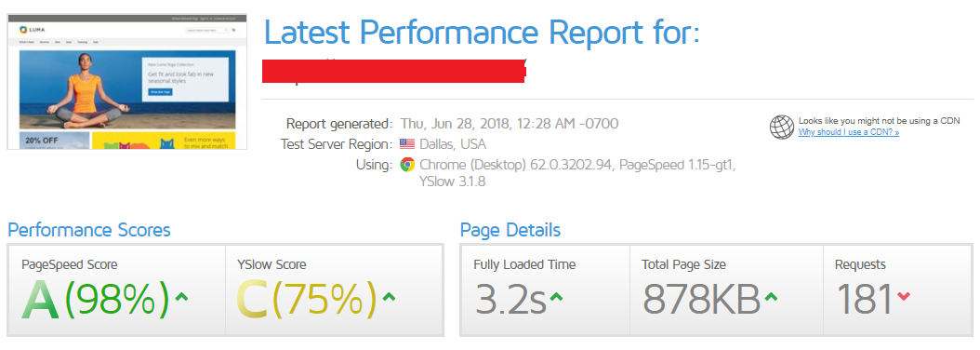Click the redacted report URL link
The width and height of the screenshot is (980, 350).
pyautogui.click(x=393, y=71)
